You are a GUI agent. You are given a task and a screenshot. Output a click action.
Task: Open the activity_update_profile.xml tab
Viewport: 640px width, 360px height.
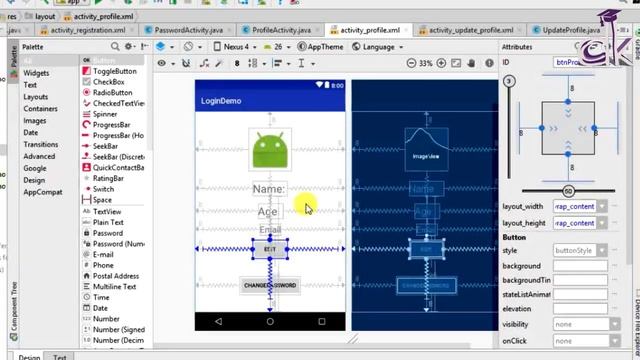click(471, 30)
